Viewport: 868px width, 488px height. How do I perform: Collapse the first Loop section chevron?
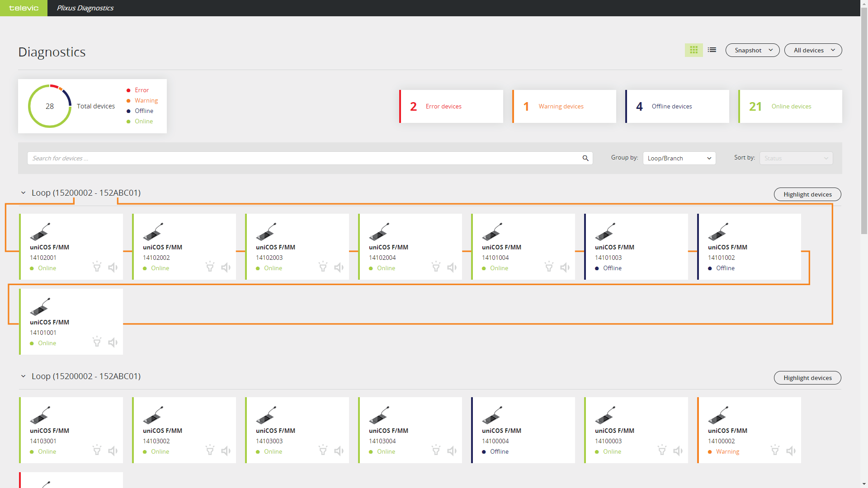click(24, 193)
